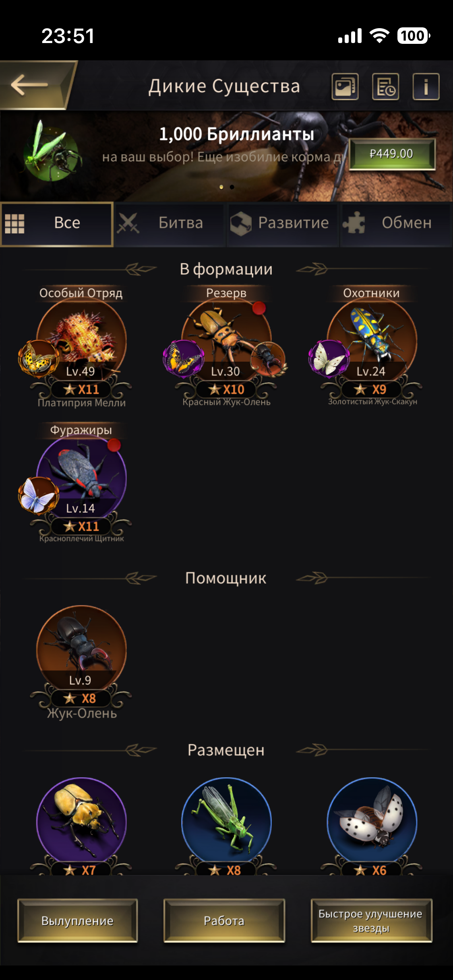The height and width of the screenshot is (980, 453).
Task: Open the gallery album icon
Action: pyautogui.click(x=345, y=86)
